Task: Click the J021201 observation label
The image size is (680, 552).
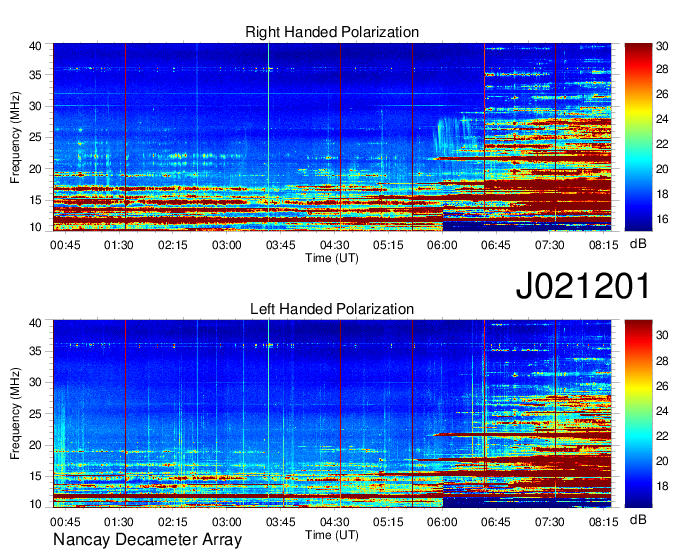Action: pyautogui.click(x=584, y=285)
